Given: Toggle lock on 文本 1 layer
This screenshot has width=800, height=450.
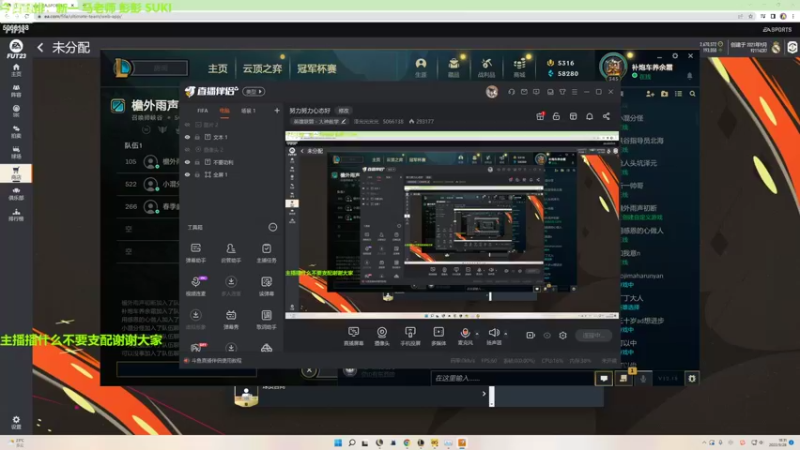Looking at the screenshot, I should tap(197, 137).
